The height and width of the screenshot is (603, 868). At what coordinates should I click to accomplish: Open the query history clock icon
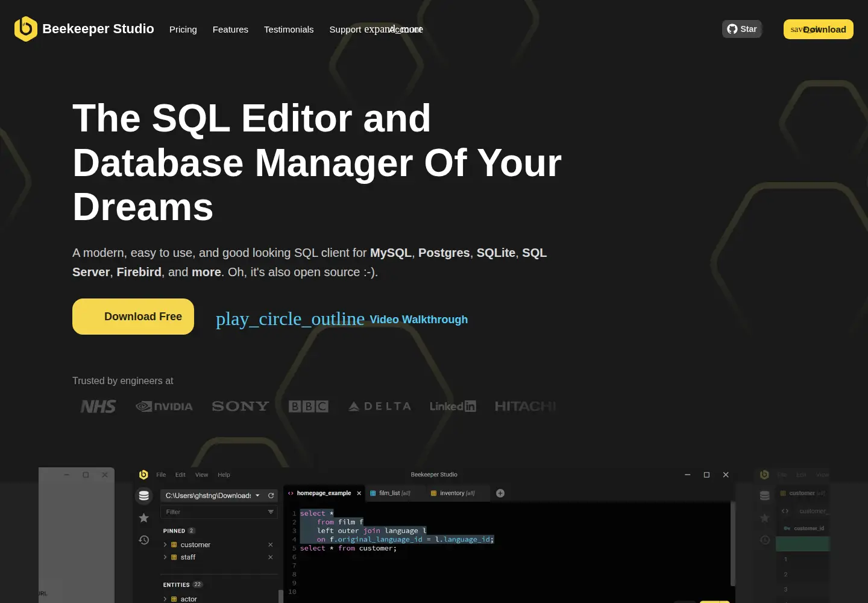144,540
